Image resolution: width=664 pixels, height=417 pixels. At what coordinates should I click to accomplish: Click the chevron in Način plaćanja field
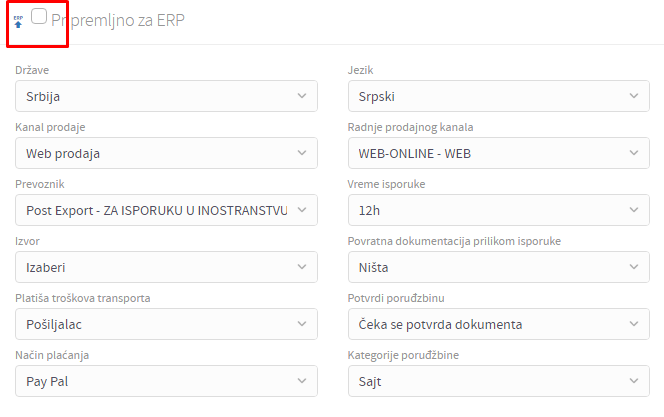point(302,381)
